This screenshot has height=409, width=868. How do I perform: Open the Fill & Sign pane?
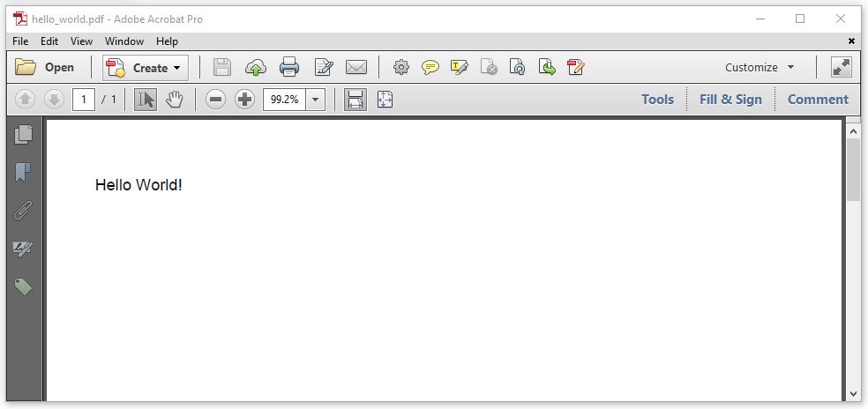point(730,100)
